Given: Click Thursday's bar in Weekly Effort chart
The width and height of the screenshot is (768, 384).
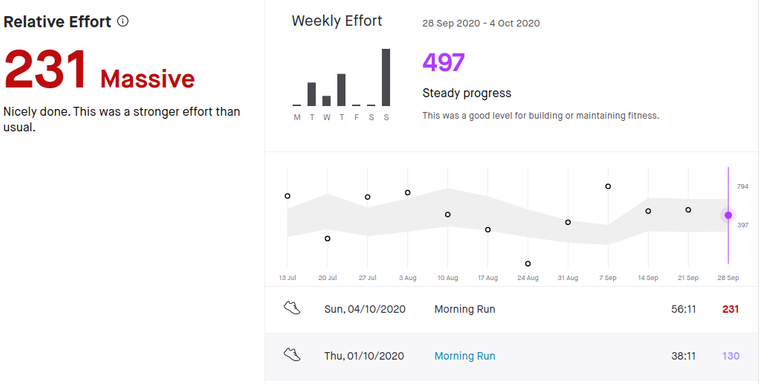Looking at the screenshot, I should tap(341, 90).
